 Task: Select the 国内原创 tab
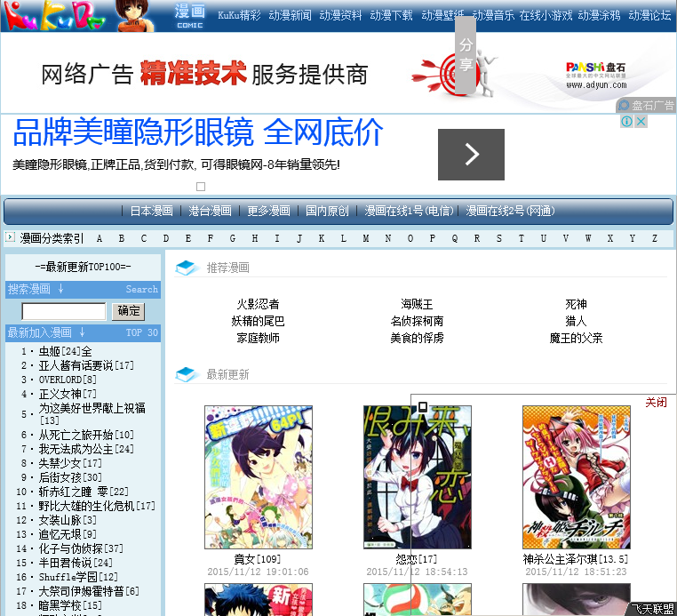[x=327, y=211]
